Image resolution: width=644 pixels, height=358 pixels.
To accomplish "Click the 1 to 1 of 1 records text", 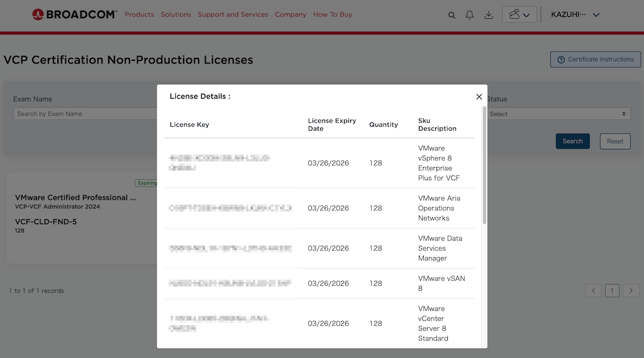I will tap(36, 291).
